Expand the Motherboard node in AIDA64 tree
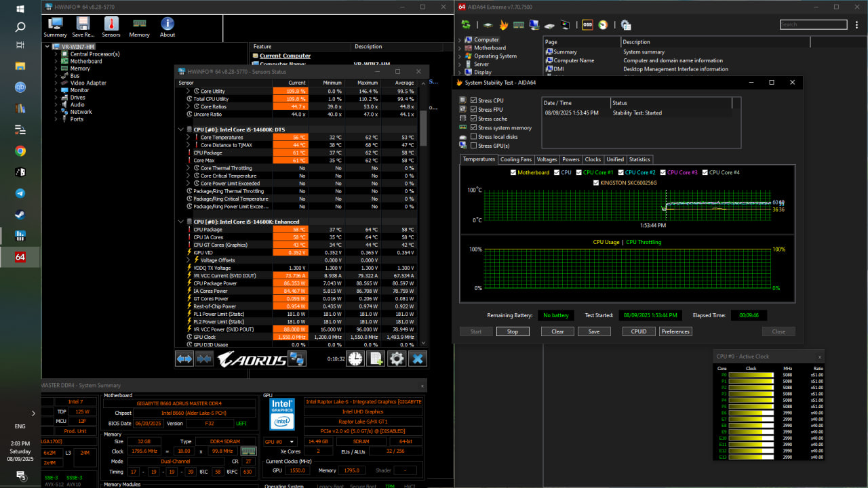Screen dimensions: 868x488 [460, 48]
